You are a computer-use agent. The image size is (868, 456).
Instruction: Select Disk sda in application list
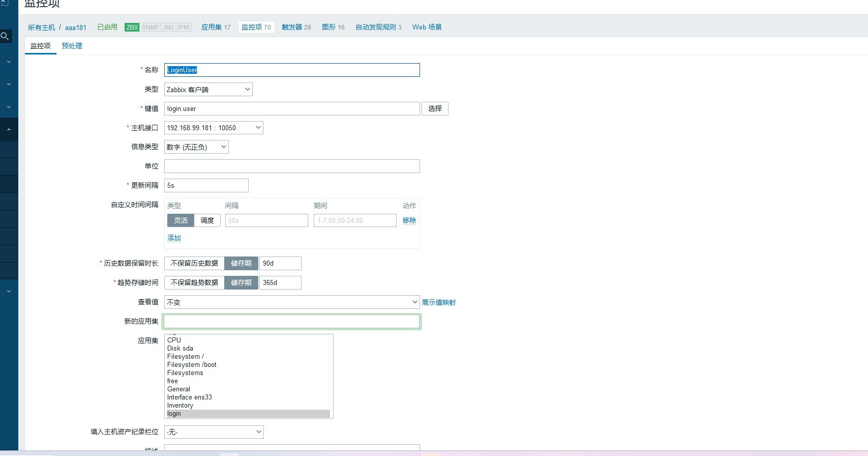click(248, 349)
